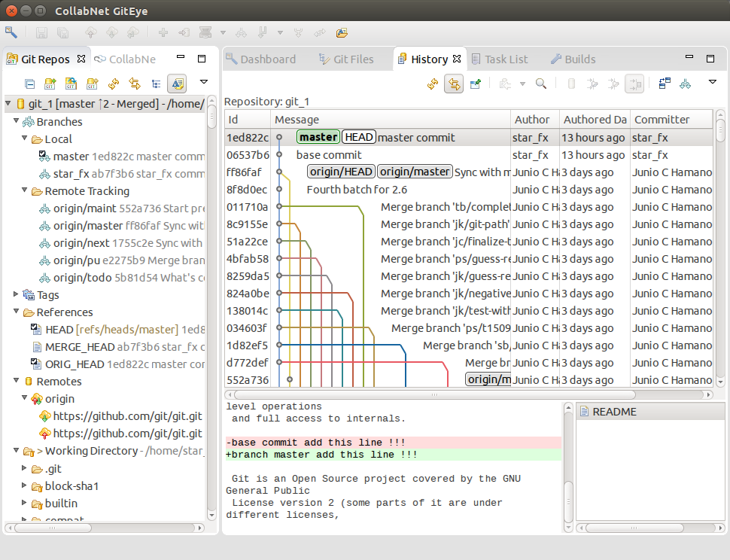
Task: Click the Clone Git repository icon
Action: point(71,84)
